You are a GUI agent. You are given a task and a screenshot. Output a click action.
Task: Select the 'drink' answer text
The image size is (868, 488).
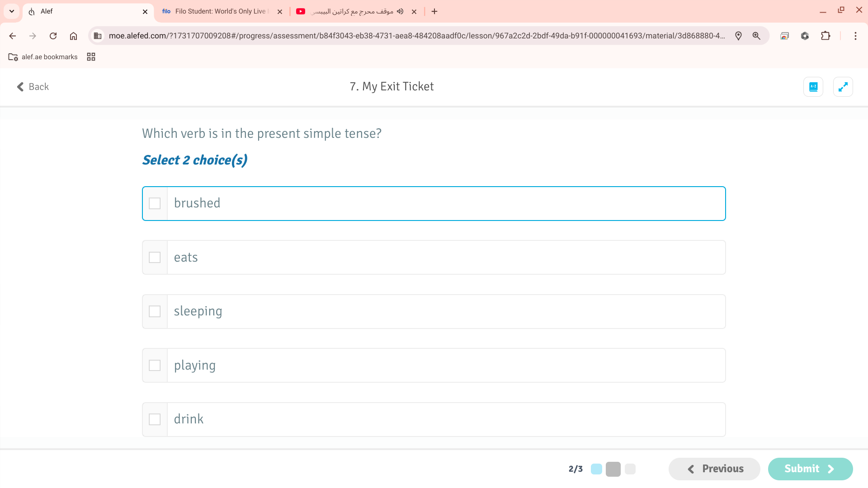tap(189, 419)
